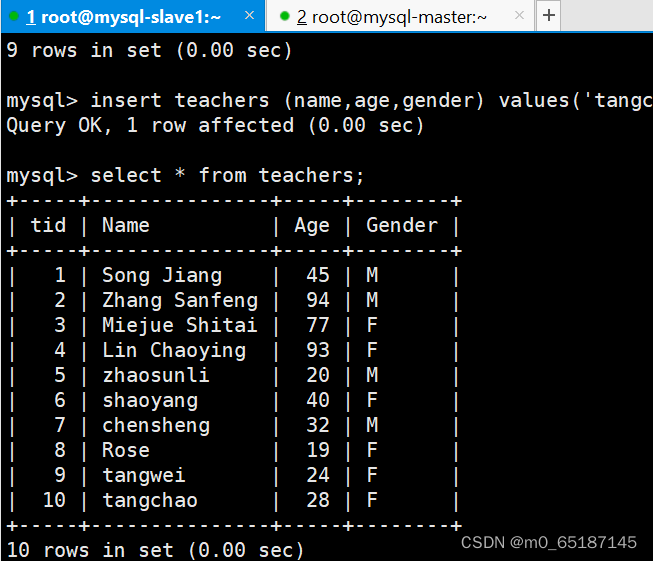
Task: Click age value 77 for Miejue Shitai
Action: point(318,325)
